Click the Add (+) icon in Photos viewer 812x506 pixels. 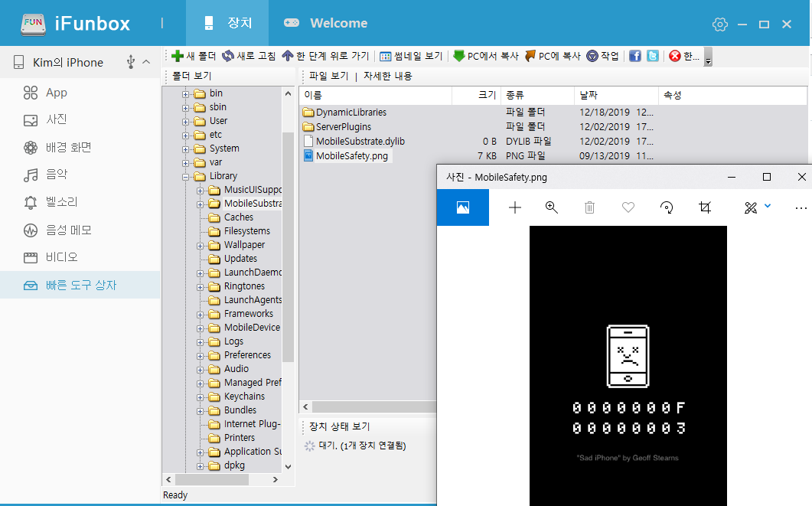[515, 207]
